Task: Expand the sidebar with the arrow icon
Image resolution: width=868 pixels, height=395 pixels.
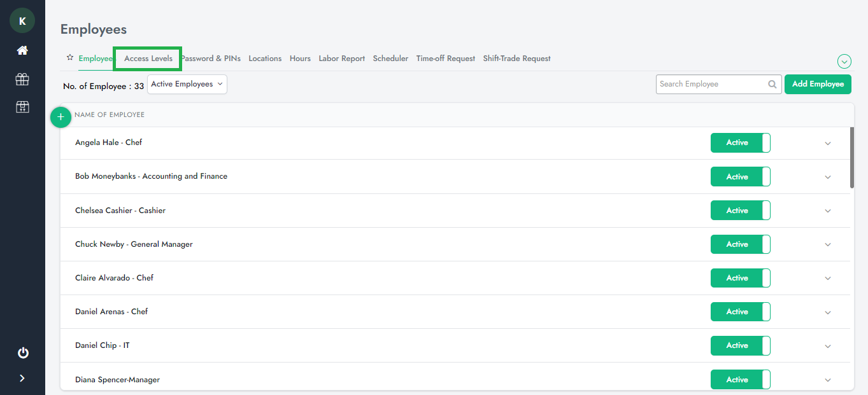Action: pos(22,378)
